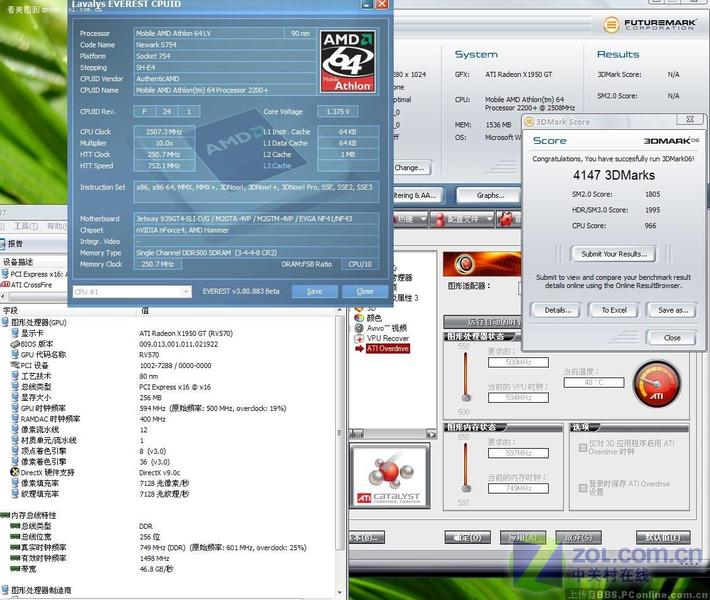Click the requested memory clock field showing 597MHz
Screen dimensions: 710x600
[518, 453]
